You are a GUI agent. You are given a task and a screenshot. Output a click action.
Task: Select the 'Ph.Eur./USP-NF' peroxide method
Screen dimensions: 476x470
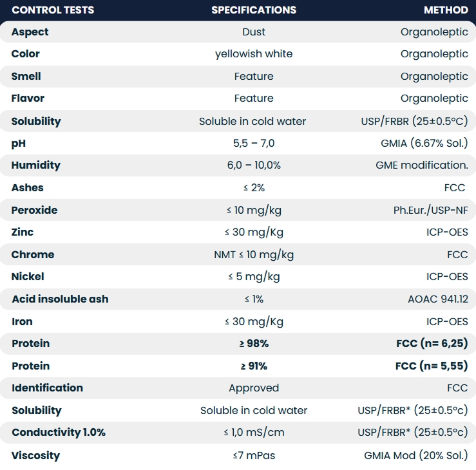point(431,211)
